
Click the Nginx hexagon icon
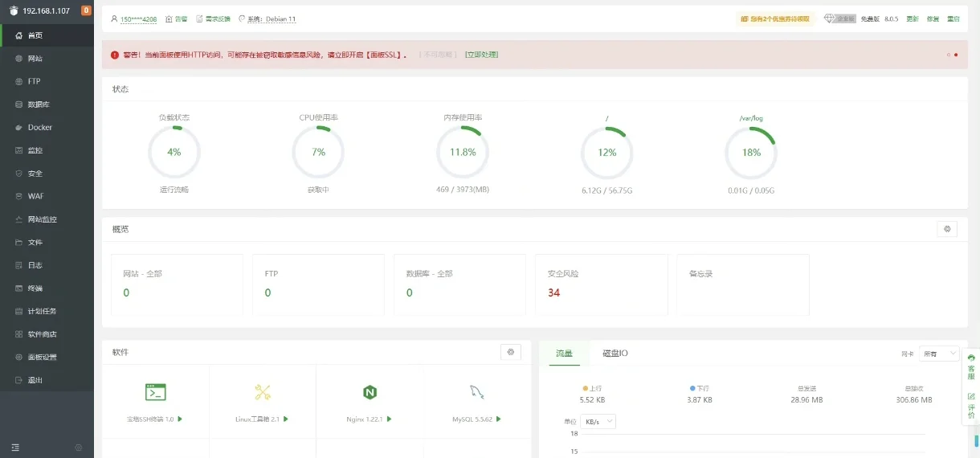370,392
